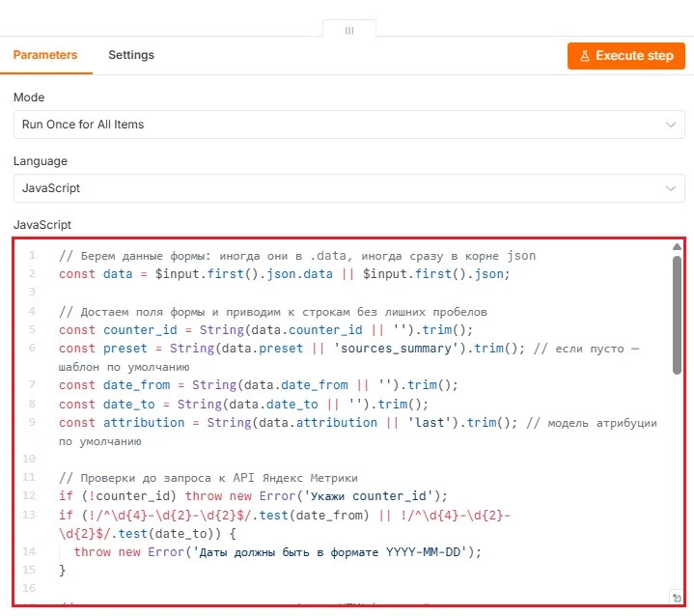The image size is (694, 616).
Task: Expand the Language dropdown showing JavaScript
Action: [348, 188]
